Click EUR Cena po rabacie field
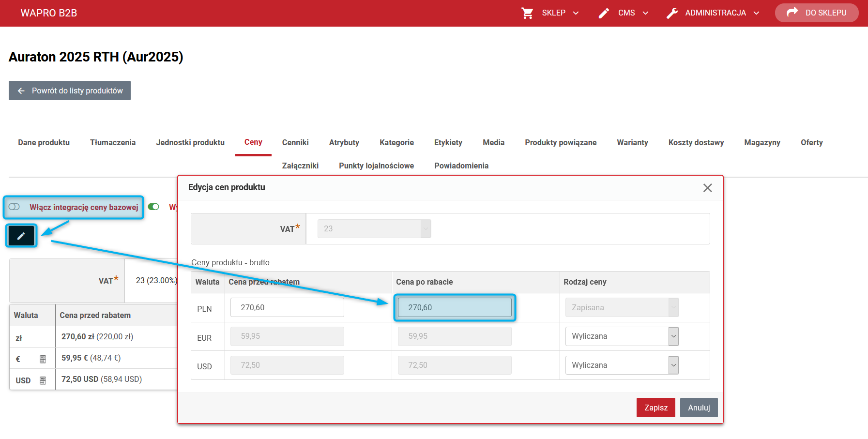The width and height of the screenshot is (868, 439). (455, 336)
